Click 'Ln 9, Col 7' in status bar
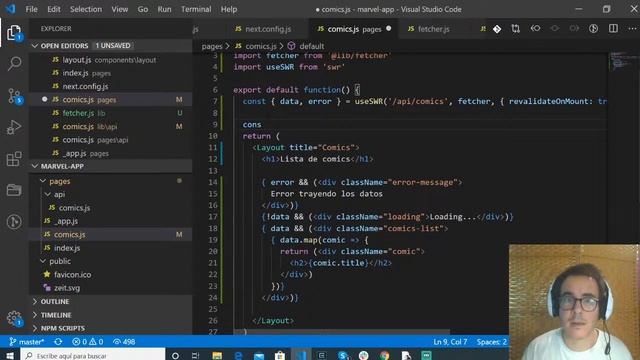The width and height of the screenshot is (640, 360). [450, 342]
